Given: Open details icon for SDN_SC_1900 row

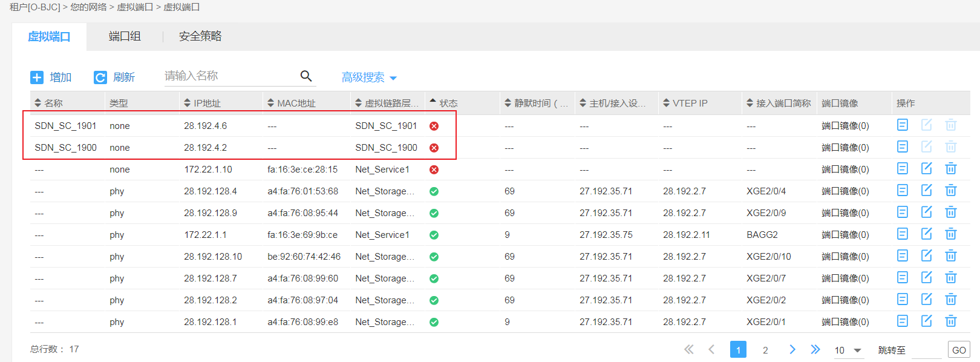Looking at the screenshot, I should coord(903,146).
